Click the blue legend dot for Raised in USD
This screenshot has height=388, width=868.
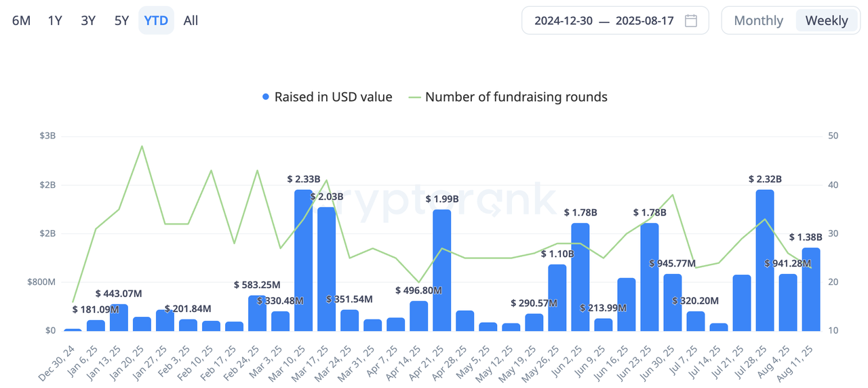(266, 97)
